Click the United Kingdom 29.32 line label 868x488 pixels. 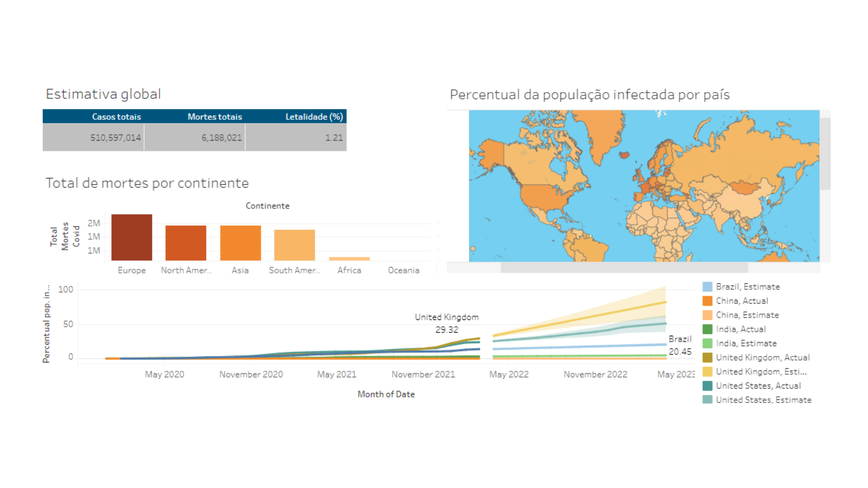pyautogui.click(x=447, y=323)
